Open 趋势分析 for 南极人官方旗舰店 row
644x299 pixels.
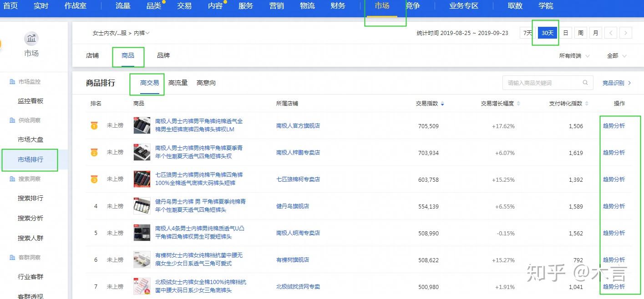[x=614, y=126]
